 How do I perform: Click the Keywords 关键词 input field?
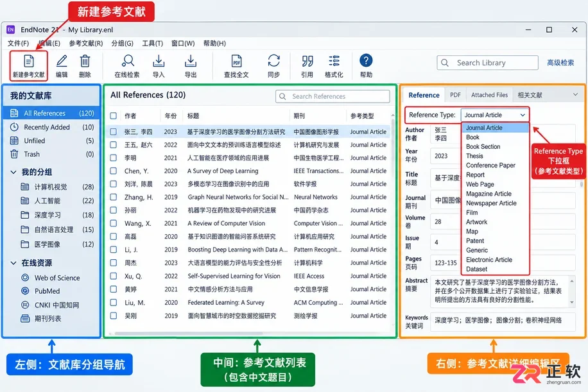tap(503, 322)
